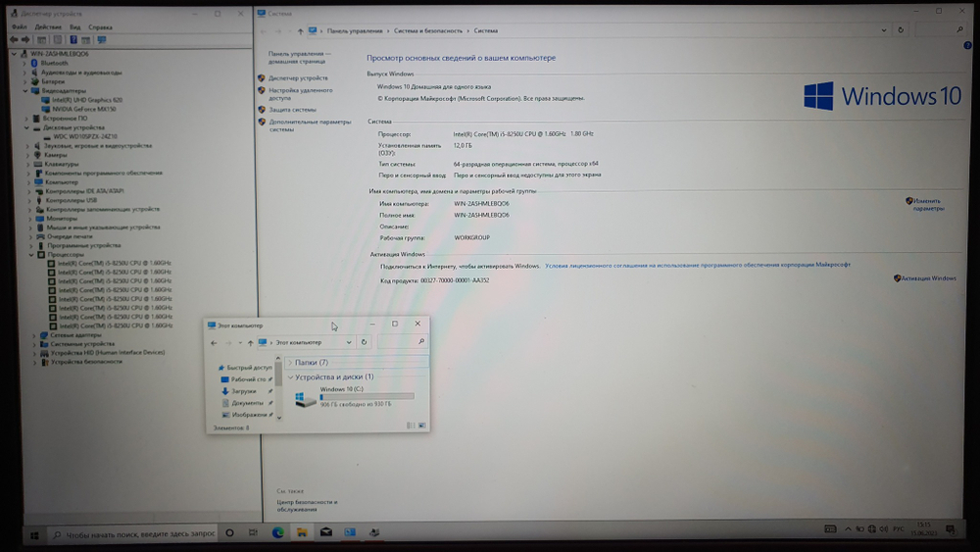Select Изображения in Explorer sidebar
Screen dimensions: 980x552
[x=248, y=415]
